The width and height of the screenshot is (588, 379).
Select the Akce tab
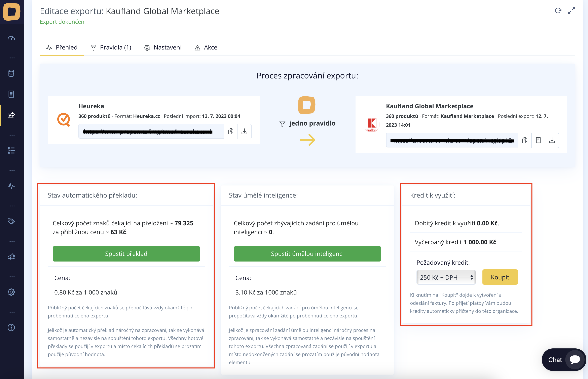(x=206, y=47)
